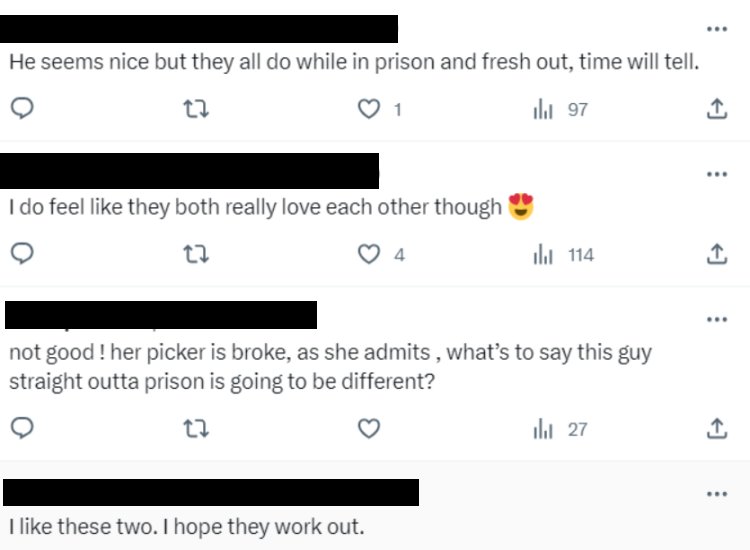This screenshot has width=750, height=550.
Task: Share the 'her picker is broke' tweet
Action: click(717, 429)
